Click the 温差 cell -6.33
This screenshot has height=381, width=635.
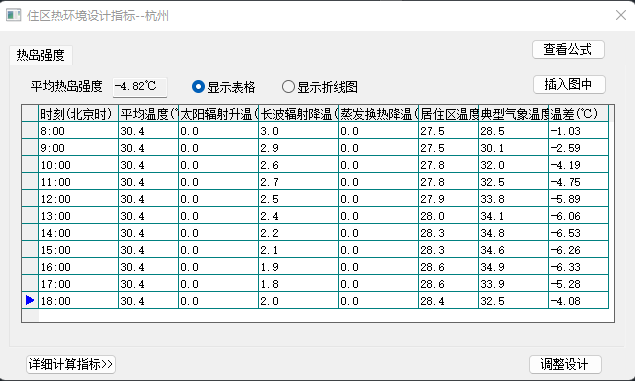pos(579,267)
